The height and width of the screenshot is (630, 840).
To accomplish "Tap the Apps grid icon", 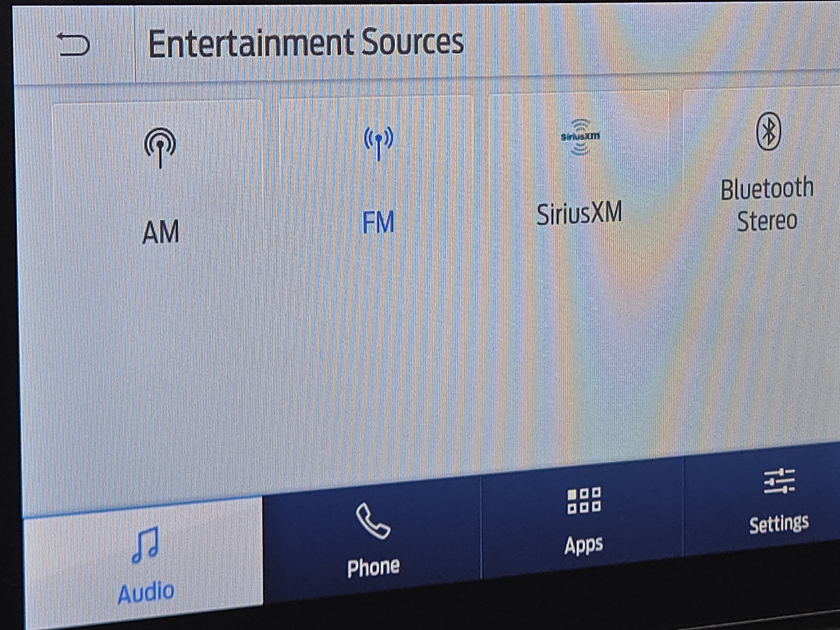I will (583, 501).
